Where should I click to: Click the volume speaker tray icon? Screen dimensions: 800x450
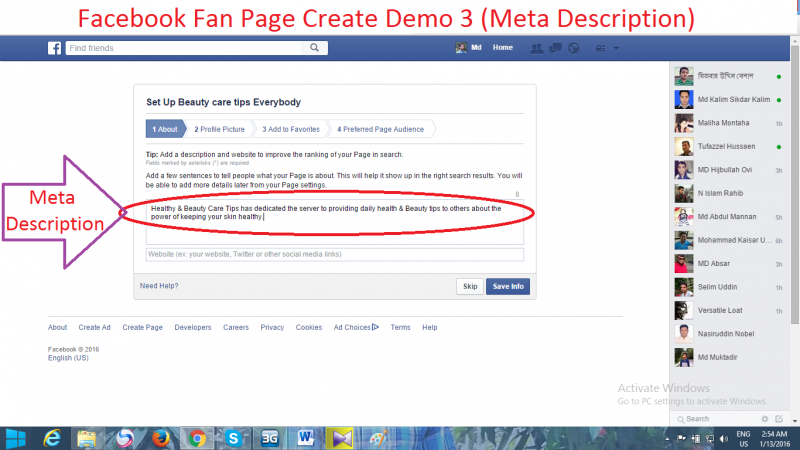pos(723,439)
